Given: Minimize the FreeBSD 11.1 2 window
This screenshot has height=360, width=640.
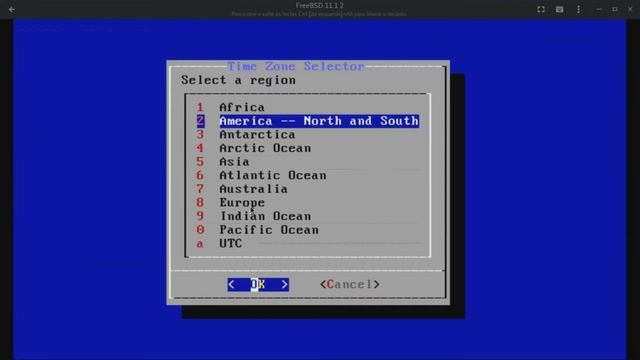Looking at the screenshot, I should pyautogui.click(x=599, y=9).
